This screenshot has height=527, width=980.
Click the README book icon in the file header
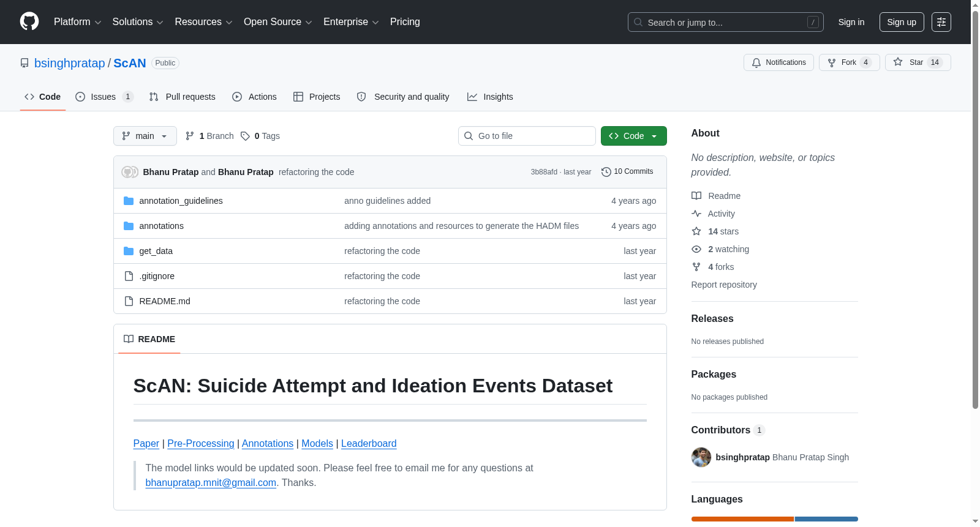129,339
